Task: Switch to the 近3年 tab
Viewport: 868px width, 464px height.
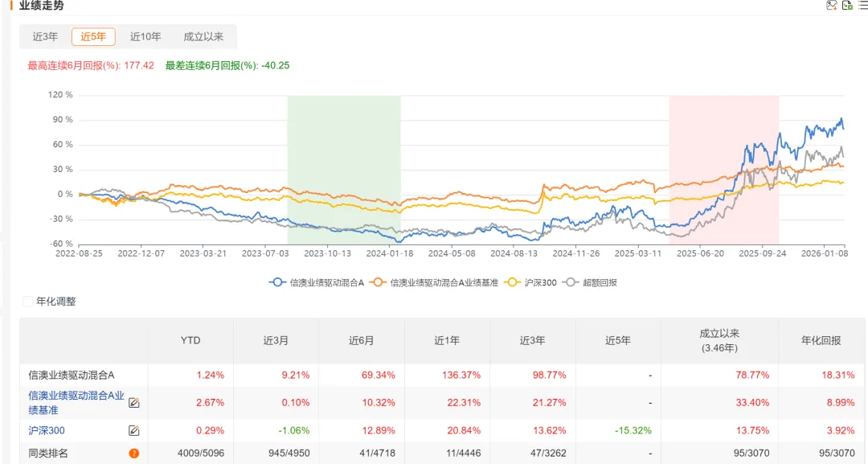Action: (x=45, y=36)
